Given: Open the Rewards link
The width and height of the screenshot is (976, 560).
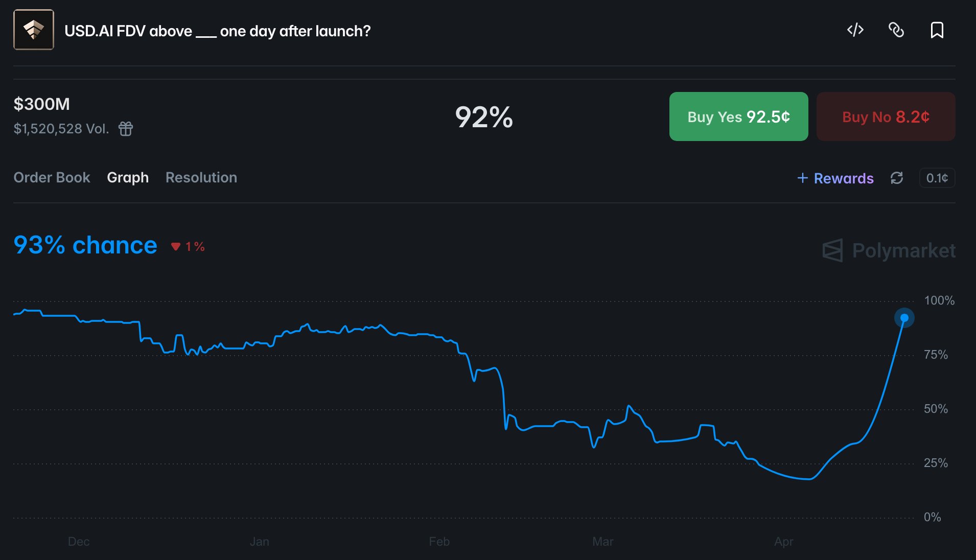Looking at the screenshot, I should tap(844, 178).
